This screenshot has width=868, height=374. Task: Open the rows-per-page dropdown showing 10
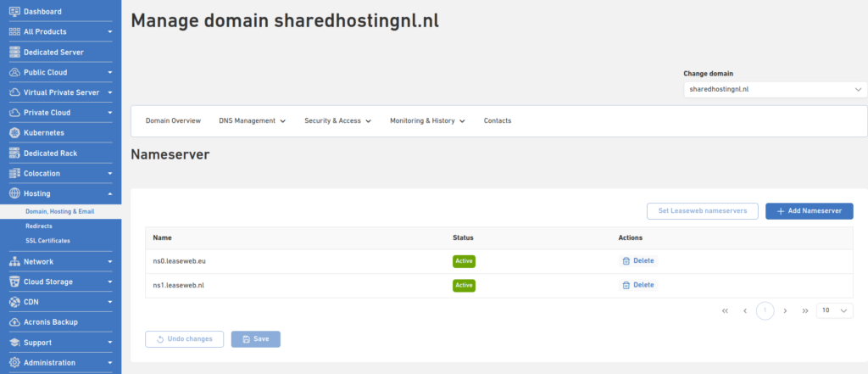click(x=834, y=311)
